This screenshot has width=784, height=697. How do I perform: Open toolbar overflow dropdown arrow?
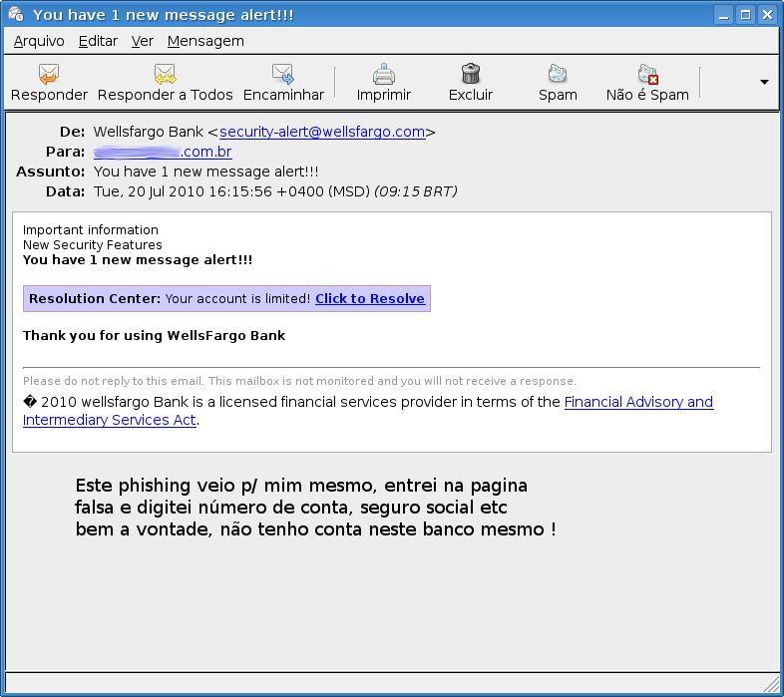coord(764,82)
